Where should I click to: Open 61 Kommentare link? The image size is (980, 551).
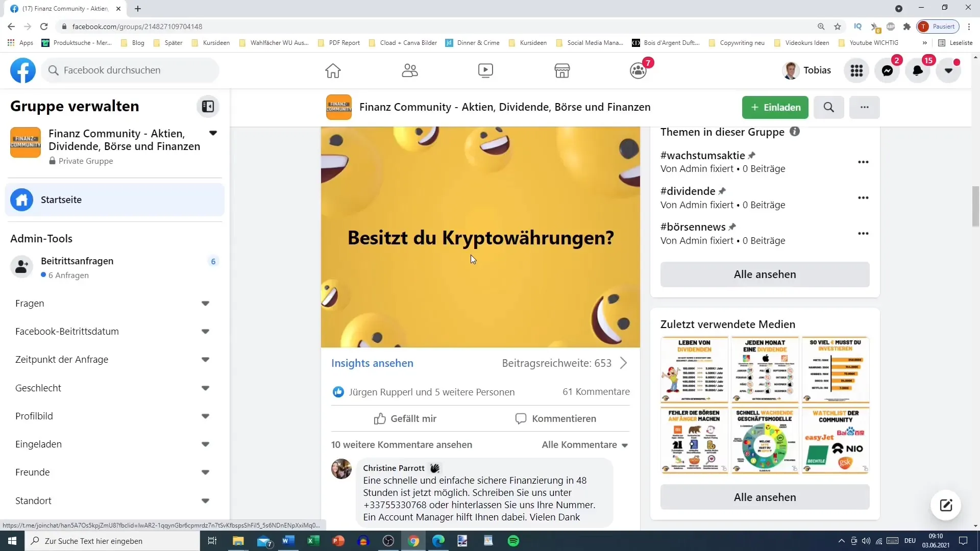pyautogui.click(x=596, y=392)
